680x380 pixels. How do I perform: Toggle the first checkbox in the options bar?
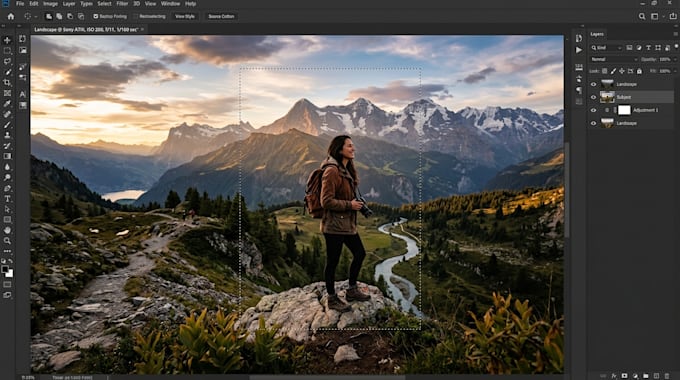(x=95, y=16)
